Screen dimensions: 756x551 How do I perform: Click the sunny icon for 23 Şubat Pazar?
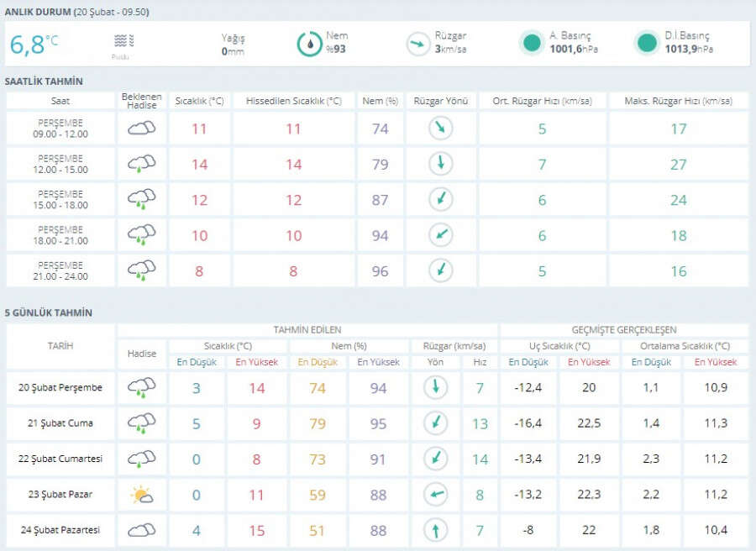click(141, 495)
